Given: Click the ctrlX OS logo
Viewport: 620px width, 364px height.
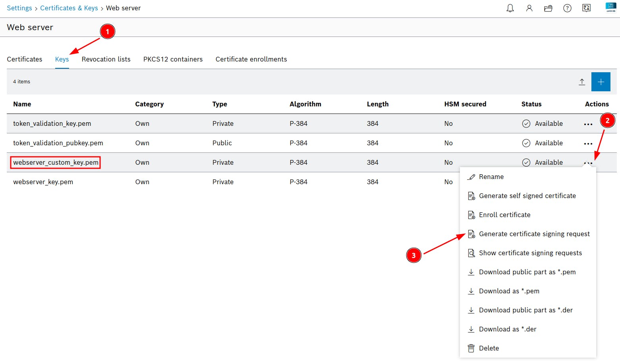Looking at the screenshot, I should (610, 8).
